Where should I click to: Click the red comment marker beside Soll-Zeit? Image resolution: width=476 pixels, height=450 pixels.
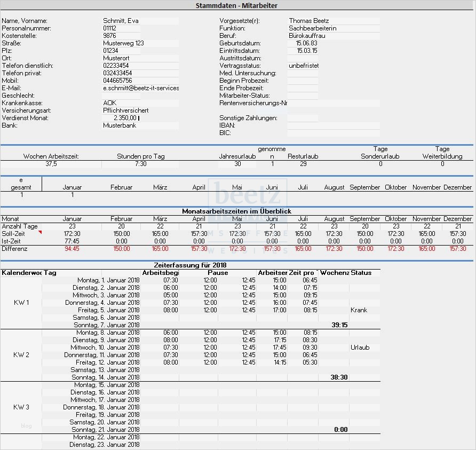39,232
